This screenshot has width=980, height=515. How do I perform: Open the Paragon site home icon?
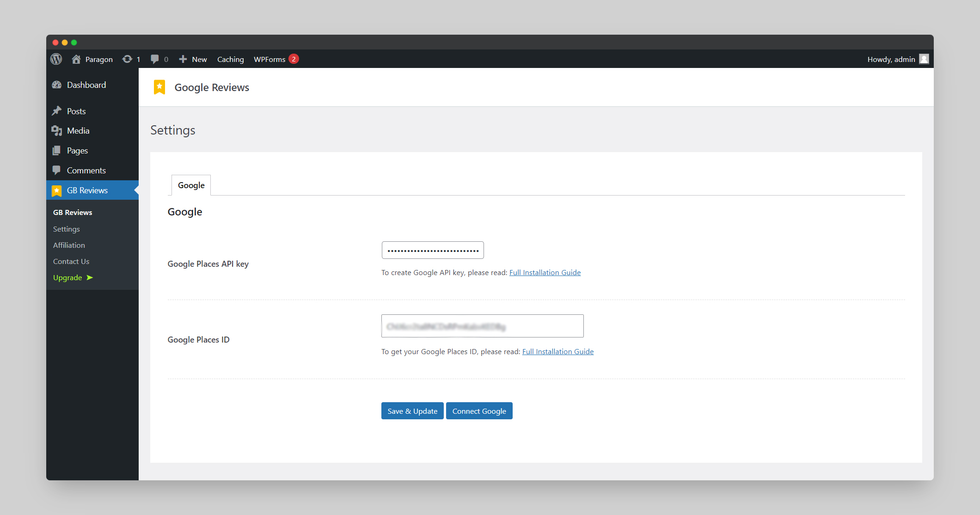[76, 59]
